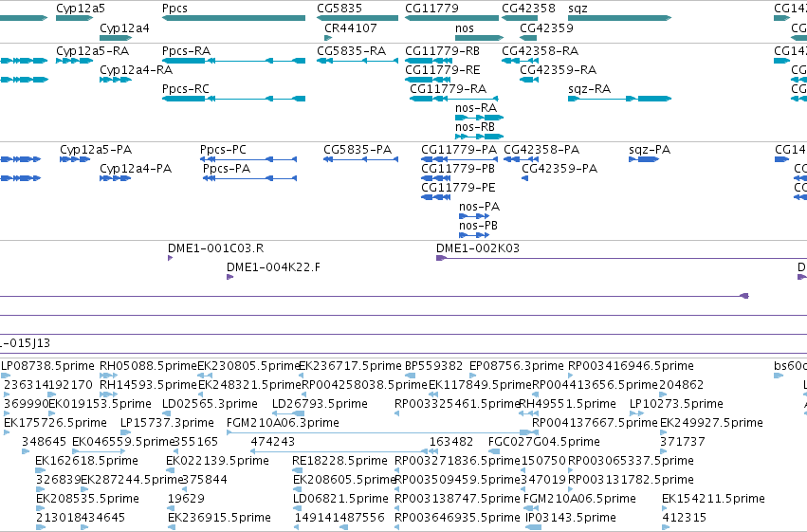
Task: Select the DME1-001C03.R clone label
Action: click(x=215, y=248)
